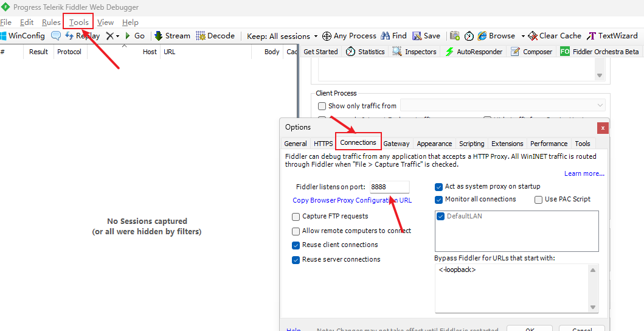Expand the Browse dropdown arrow
The width and height of the screenshot is (644, 331).
(x=523, y=36)
